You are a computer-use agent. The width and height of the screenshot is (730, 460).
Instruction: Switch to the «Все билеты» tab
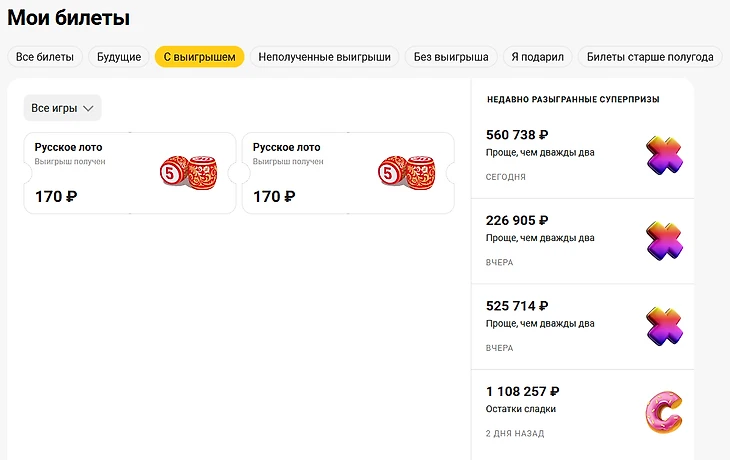[x=45, y=57]
